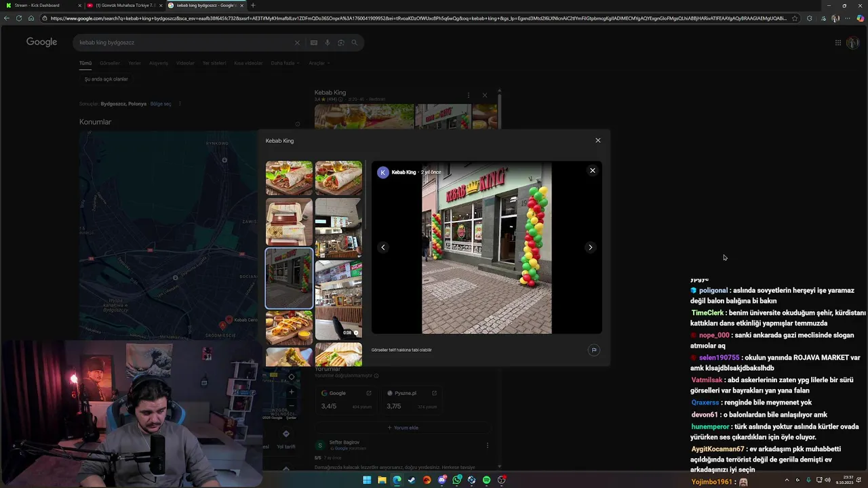Switch to the Alışveriş results tab
This screenshot has width=868, height=488.
pos(159,63)
